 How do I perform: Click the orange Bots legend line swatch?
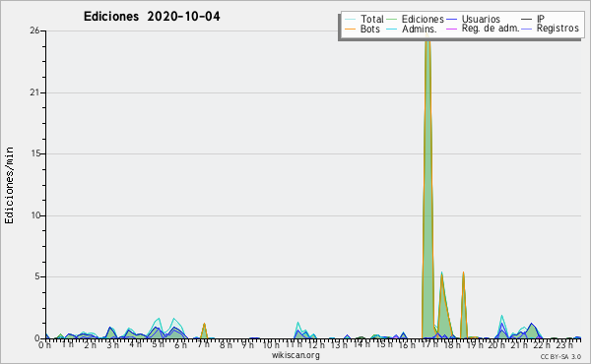tap(350, 29)
